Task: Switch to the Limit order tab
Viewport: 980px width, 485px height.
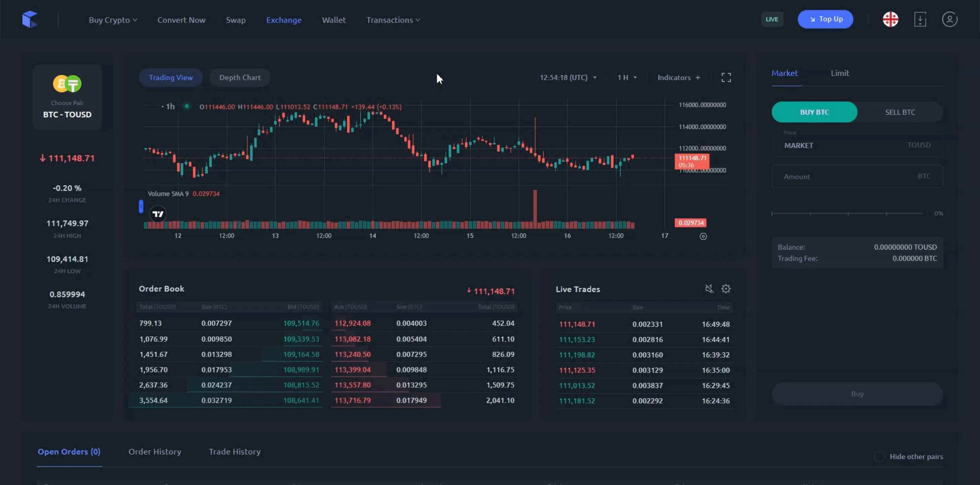Action: click(840, 73)
